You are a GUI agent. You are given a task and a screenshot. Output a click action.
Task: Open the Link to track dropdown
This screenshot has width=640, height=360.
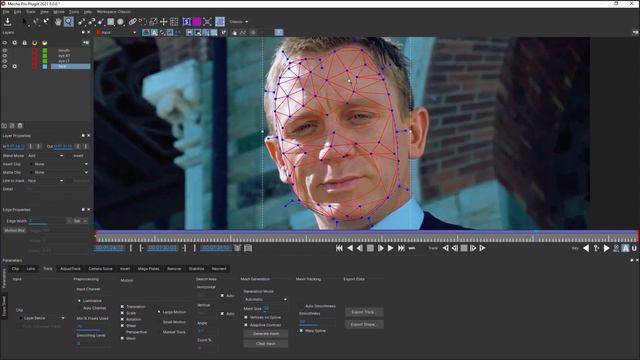45,180
